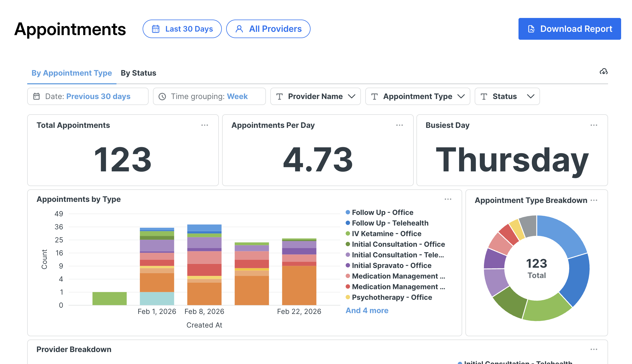Toggle Psychotherapy - Office legend series
632x364 pixels.
[x=389, y=297]
